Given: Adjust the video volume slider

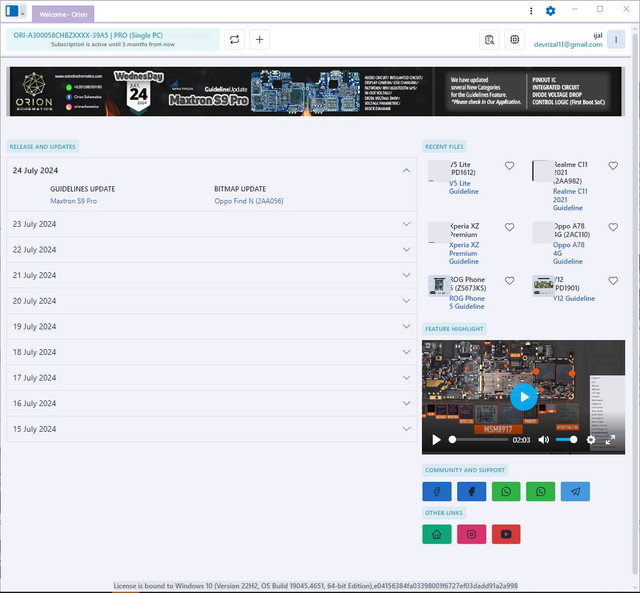Looking at the screenshot, I should pos(566,440).
